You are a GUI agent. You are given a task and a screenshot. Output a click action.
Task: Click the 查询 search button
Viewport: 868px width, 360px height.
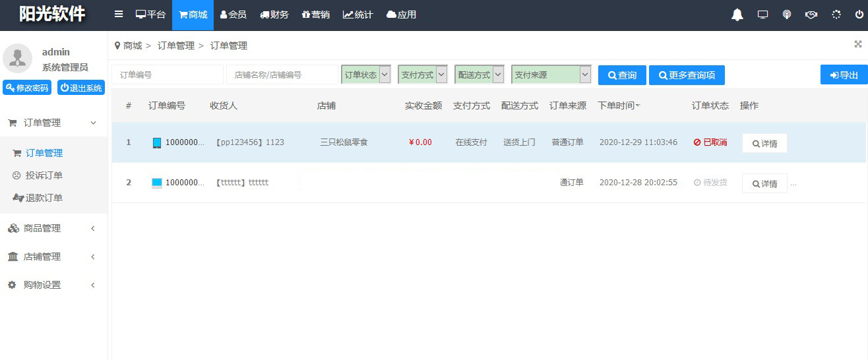[x=622, y=75]
